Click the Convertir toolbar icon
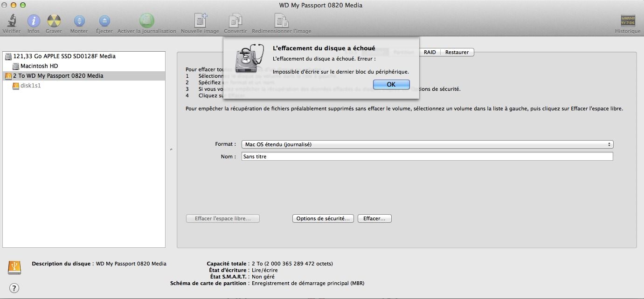This screenshot has height=299, width=644. point(235,20)
